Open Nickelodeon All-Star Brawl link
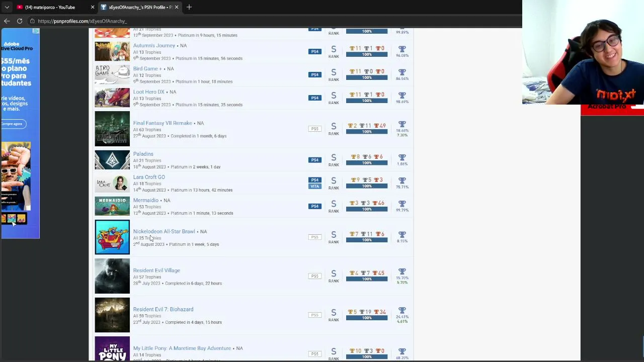Viewport: 644px width, 362px height. [x=164, y=232]
